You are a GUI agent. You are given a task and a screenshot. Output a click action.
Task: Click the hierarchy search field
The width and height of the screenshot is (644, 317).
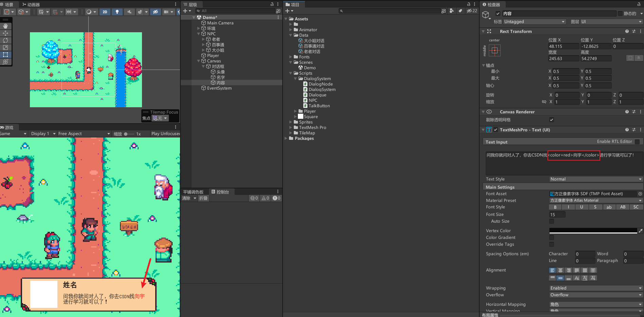[235, 11]
